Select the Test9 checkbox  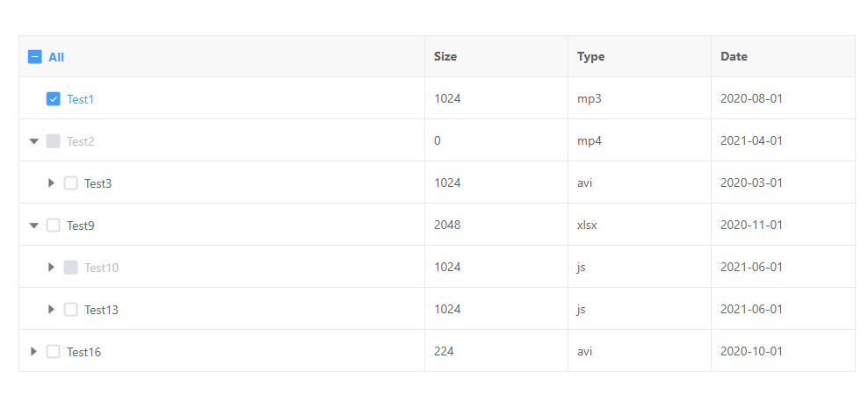(x=53, y=226)
